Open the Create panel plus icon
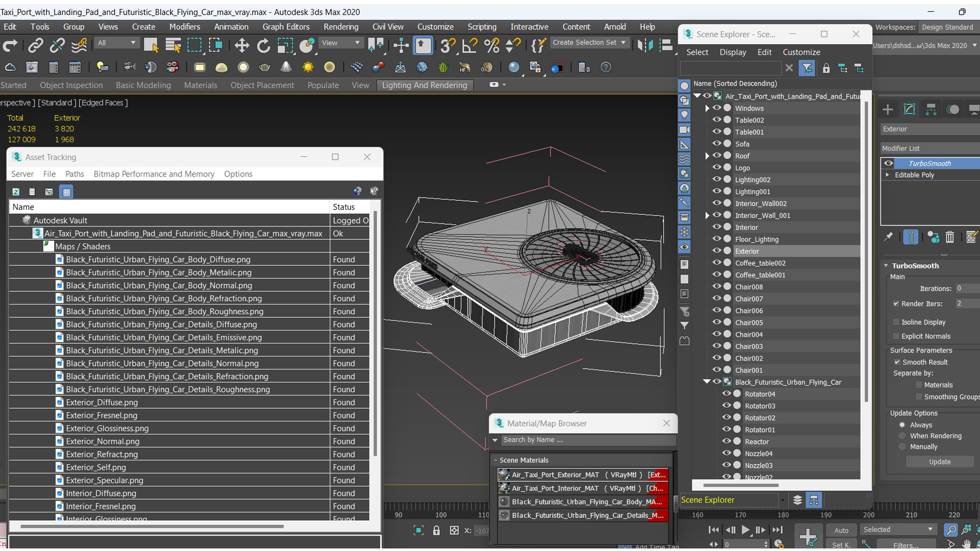980x551 pixels. 888,109
